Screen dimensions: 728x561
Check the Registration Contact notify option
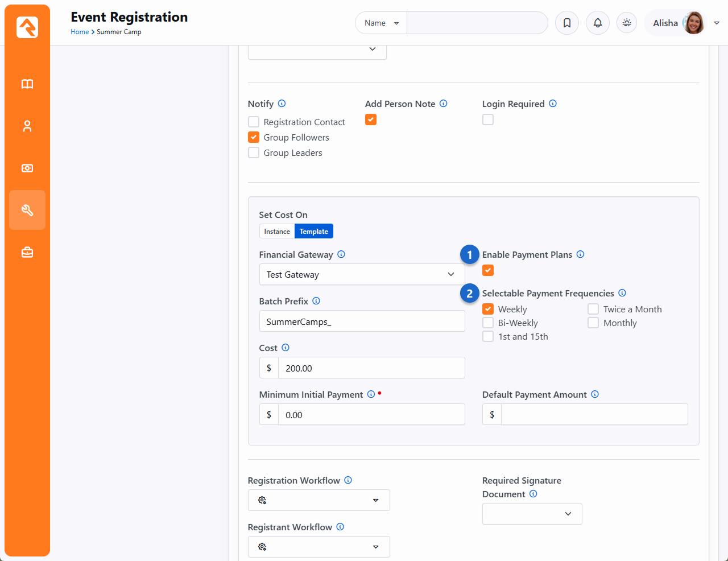(x=254, y=122)
